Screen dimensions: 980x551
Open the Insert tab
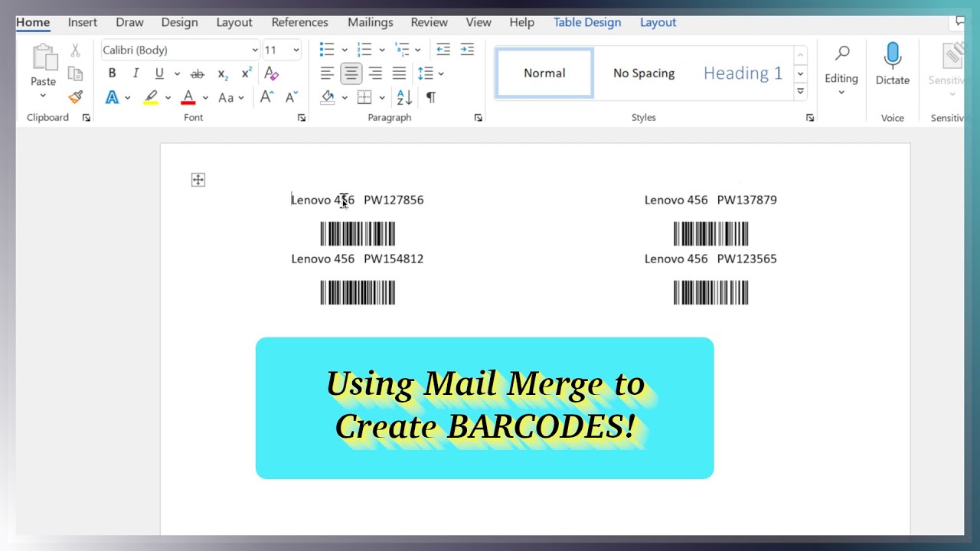pos(83,22)
